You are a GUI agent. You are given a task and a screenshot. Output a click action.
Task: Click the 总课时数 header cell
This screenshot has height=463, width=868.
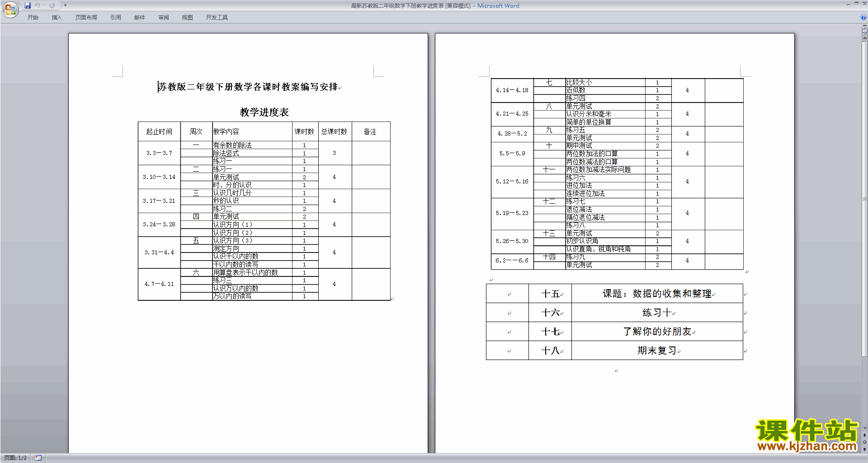335,131
